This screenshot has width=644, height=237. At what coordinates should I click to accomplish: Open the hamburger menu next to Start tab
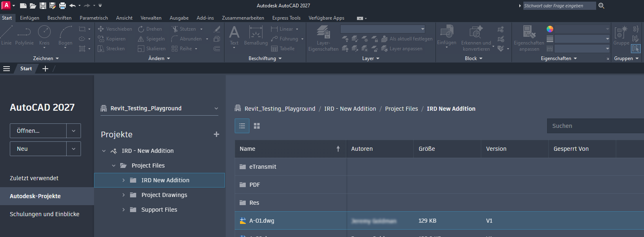(x=7, y=69)
